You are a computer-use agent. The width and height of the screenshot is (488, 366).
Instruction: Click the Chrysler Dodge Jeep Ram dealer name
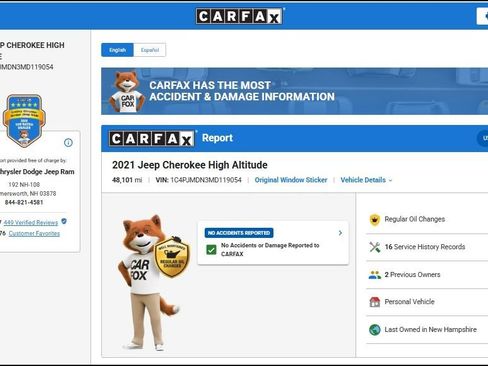(37, 172)
